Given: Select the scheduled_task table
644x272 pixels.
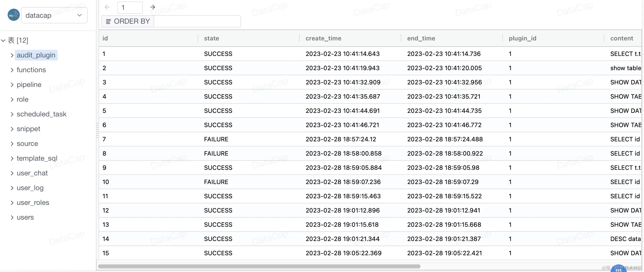Looking at the screenshot, I should (x=41, y=114).
